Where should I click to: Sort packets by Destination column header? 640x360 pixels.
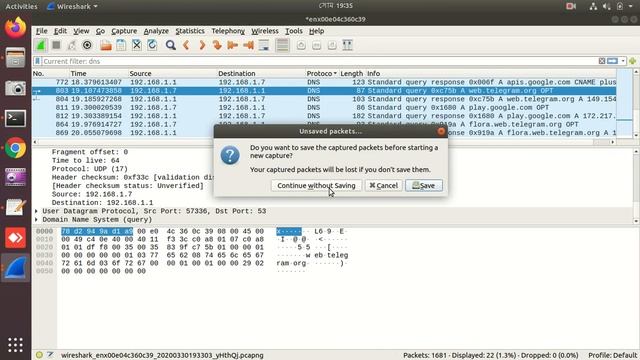coord(261,73)
